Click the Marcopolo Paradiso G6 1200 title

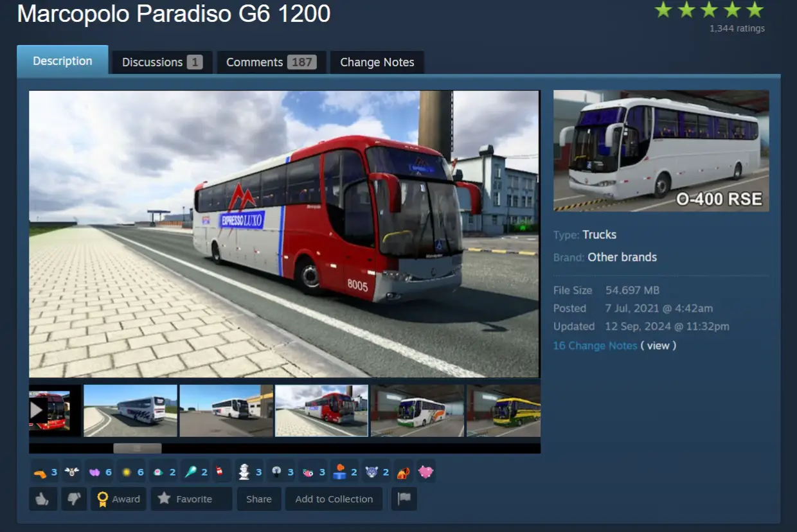tap(174, 13)
